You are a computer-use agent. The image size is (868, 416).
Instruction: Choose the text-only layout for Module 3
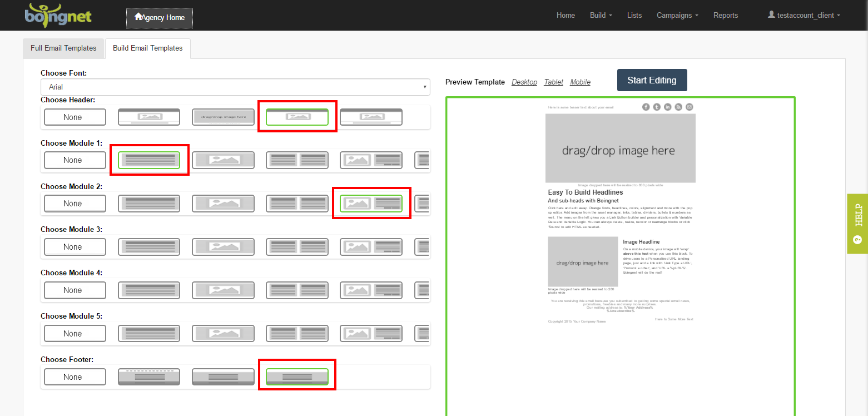tap(149, 247)
